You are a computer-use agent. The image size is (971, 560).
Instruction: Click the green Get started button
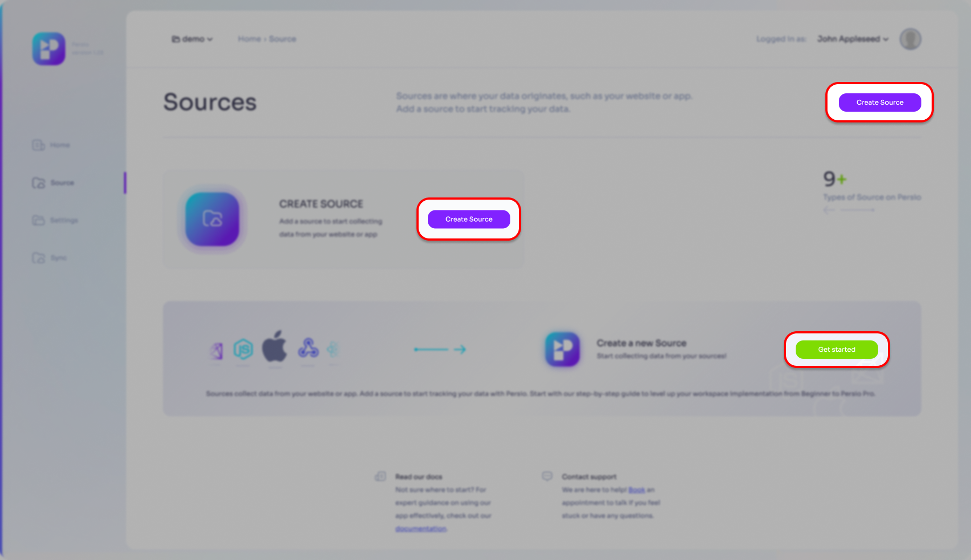point(837,350)
